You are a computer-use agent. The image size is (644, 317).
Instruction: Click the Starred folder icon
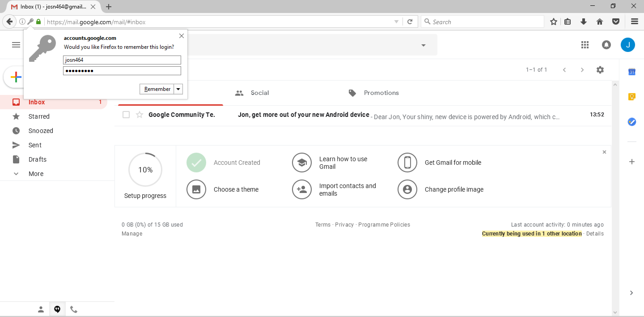pos(16,116)
